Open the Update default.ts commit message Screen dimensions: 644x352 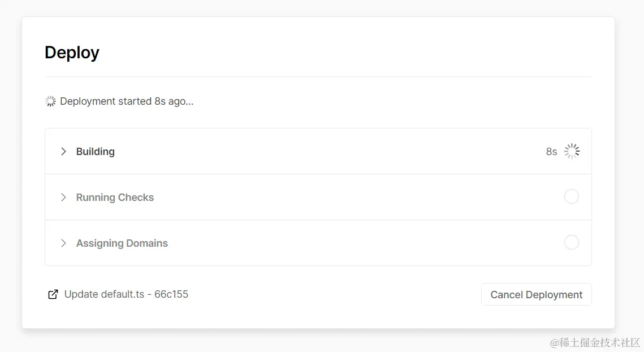pos(105,294)
